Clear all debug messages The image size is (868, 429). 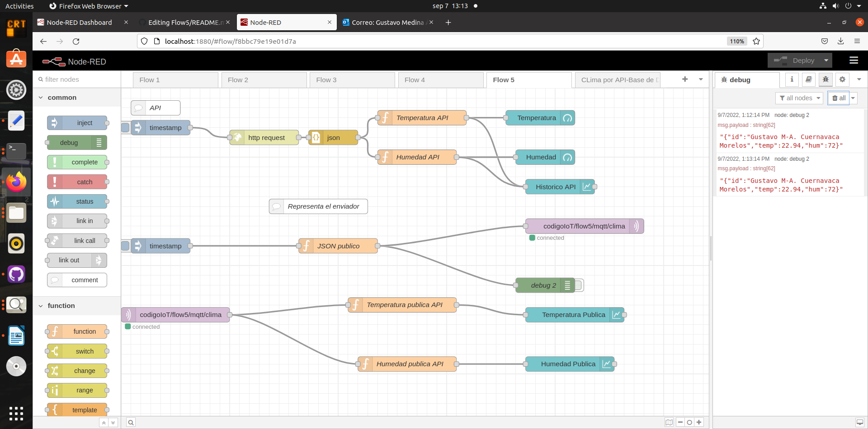839,98
